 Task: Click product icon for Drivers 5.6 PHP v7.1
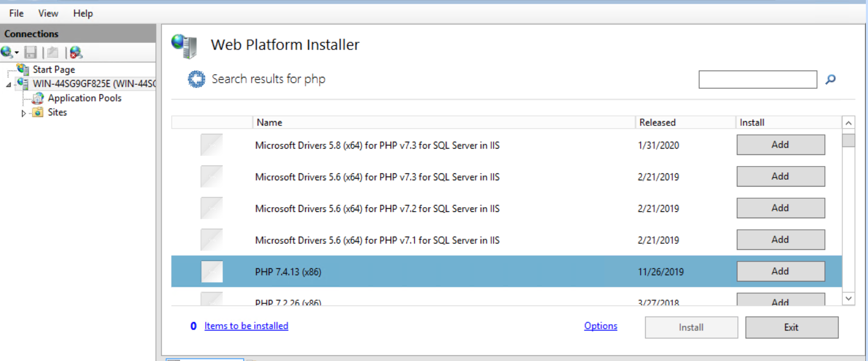(212, 240)
